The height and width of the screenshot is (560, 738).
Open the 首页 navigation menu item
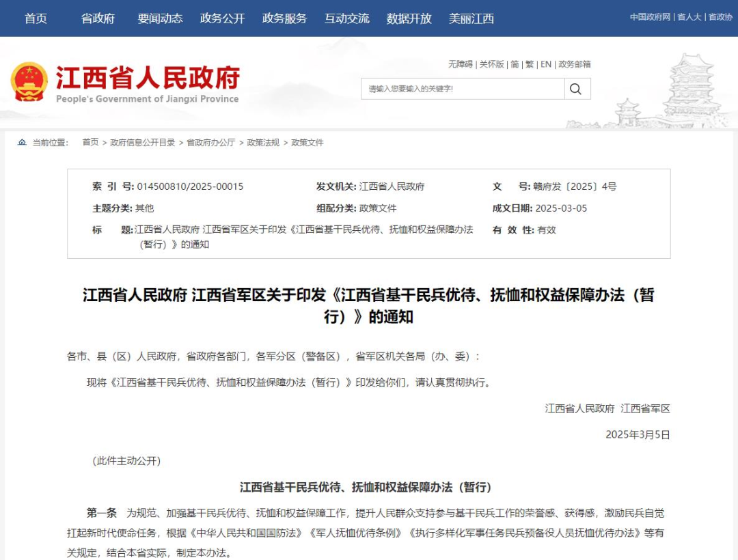[36, 18]
